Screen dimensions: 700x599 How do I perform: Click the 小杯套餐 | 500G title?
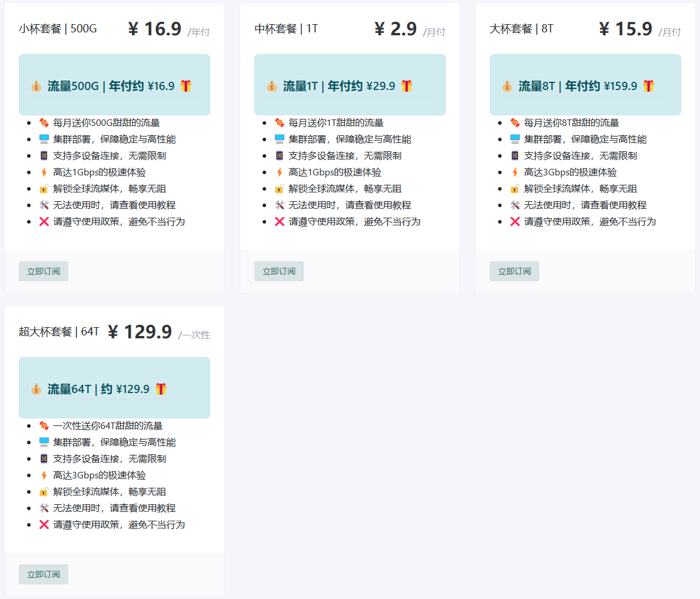click(58, 29)
